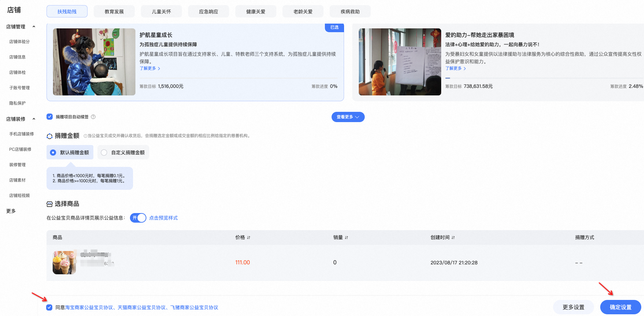The width and height of the screenshot is (644, 316).
Task: Click the product price 111.00
Action: point(242,263)
